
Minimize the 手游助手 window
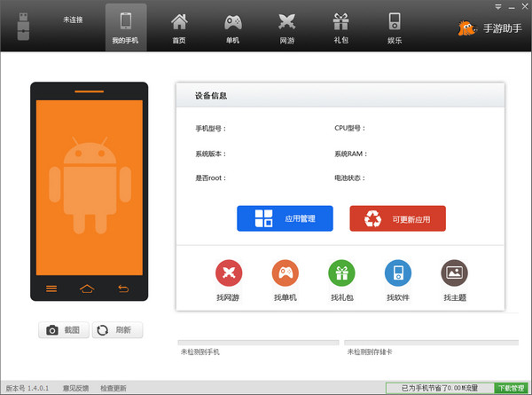(512, 7)
